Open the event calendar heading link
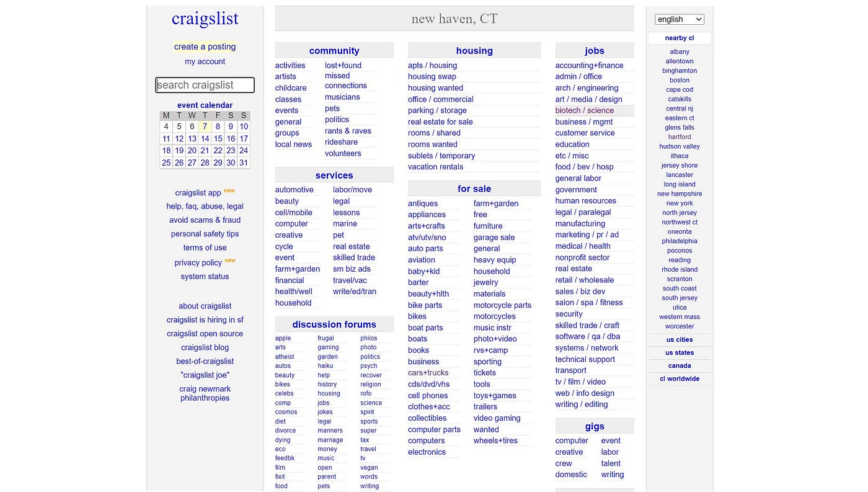Screen dimensions: 868x492 pyautogui.click(x=205, y=105)
